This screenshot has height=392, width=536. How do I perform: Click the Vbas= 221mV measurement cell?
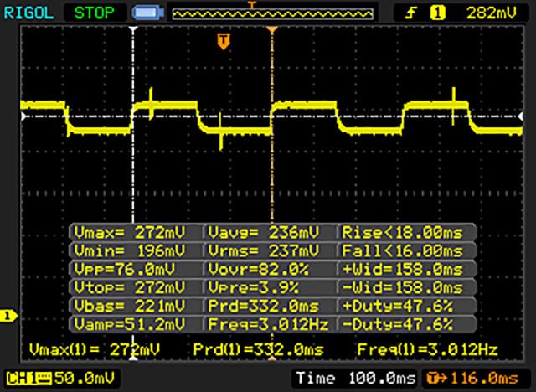(x=136, y=306)
